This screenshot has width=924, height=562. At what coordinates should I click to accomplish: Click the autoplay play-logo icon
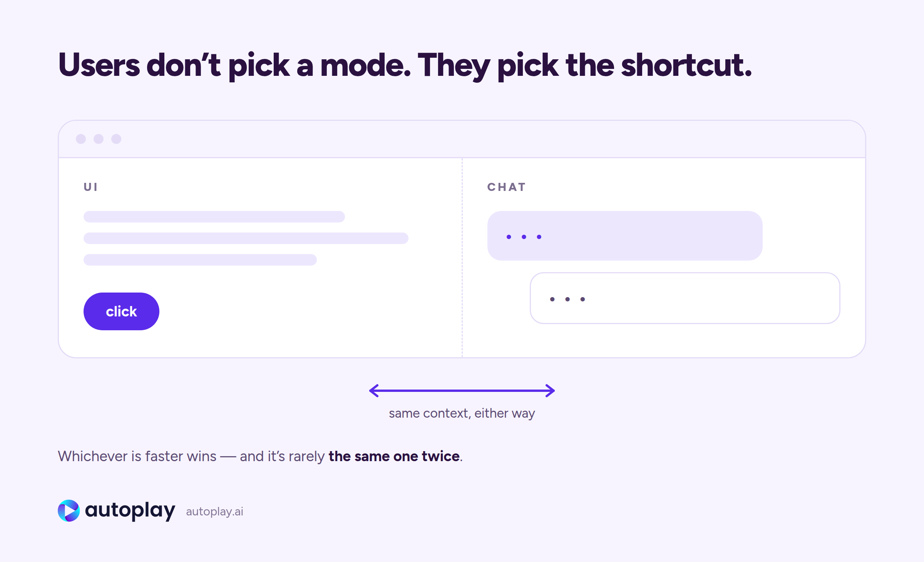pyautogui.click(x=69, y=511)
